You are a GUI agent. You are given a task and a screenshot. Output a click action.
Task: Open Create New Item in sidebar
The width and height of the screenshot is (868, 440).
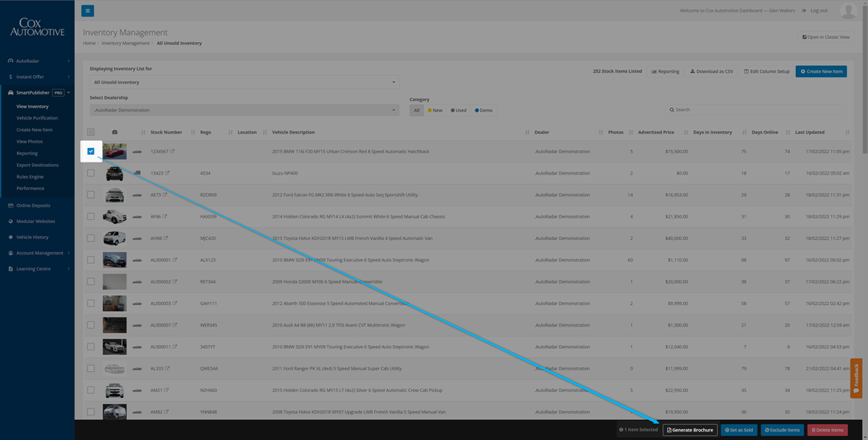coord(35,130)
